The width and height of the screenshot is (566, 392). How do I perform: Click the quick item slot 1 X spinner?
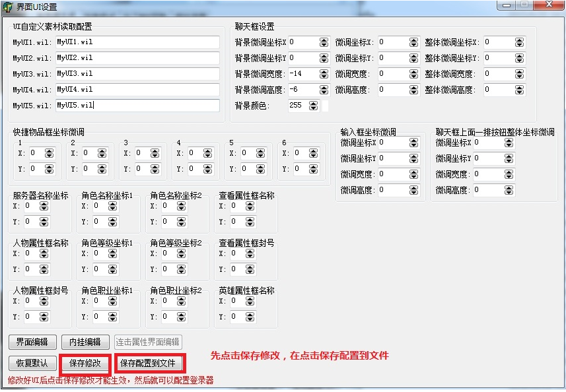pos(49,153)
